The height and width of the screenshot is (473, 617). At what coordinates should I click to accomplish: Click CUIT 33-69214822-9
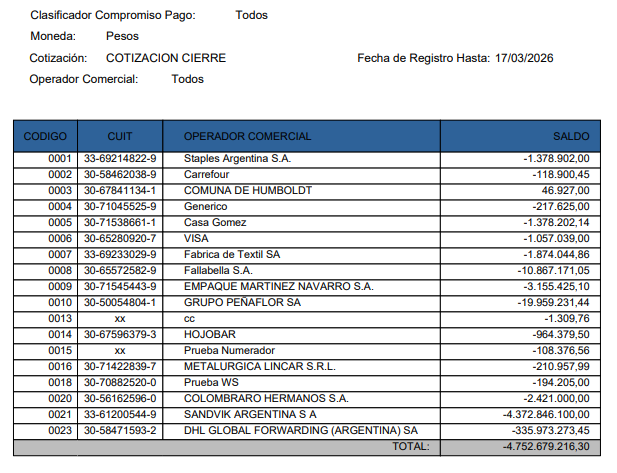pyautogui.click(x=120, y=159)
